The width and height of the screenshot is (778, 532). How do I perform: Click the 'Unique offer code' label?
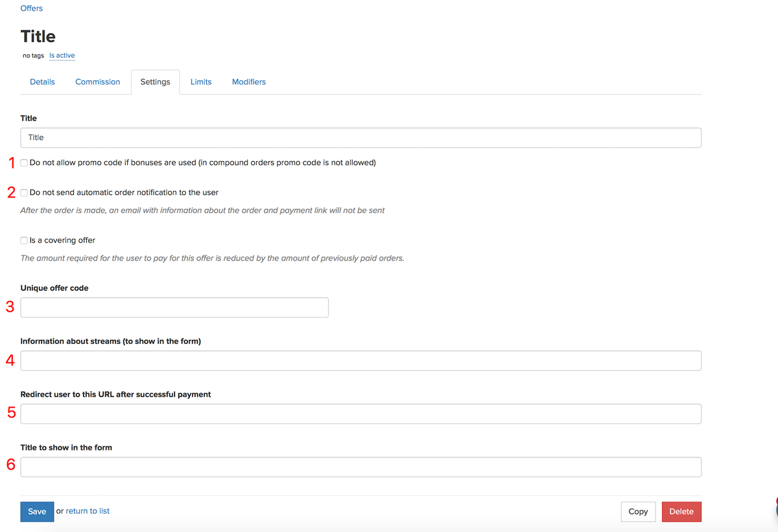[x=54, y=288]
